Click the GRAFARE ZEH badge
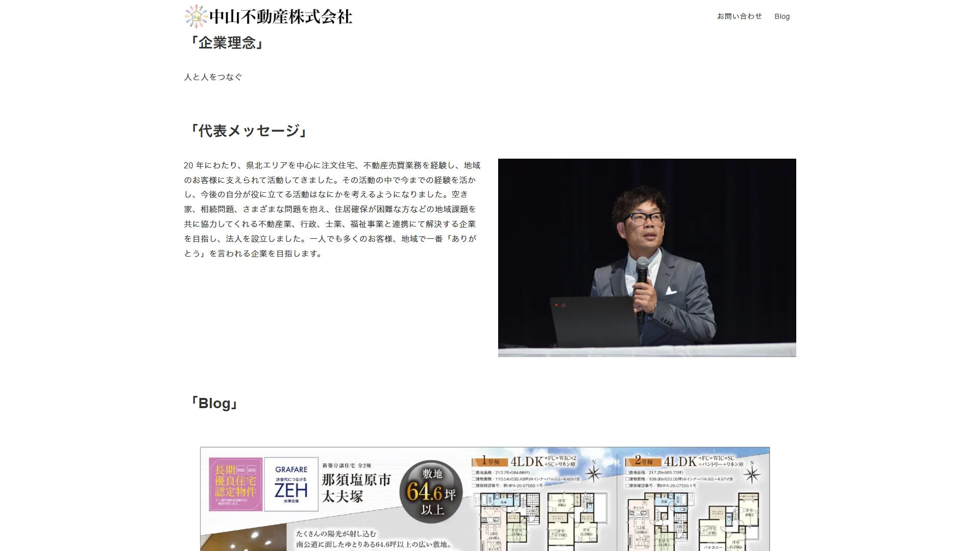This screenshot has height=551, width=980. 291,484
